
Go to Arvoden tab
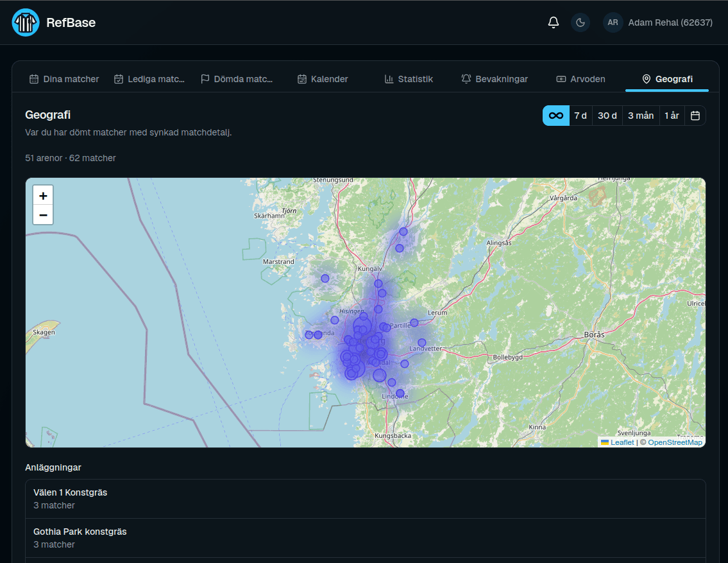[x=581, y=79]
